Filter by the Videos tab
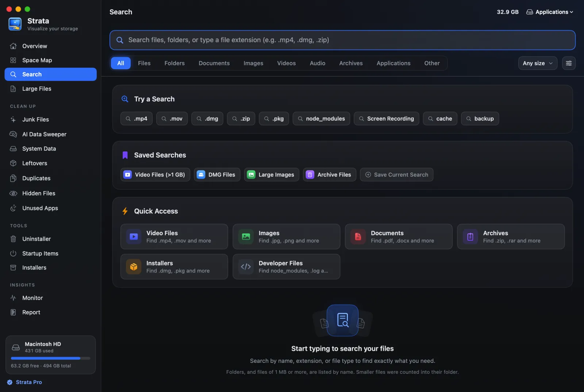 pos(287,63)
